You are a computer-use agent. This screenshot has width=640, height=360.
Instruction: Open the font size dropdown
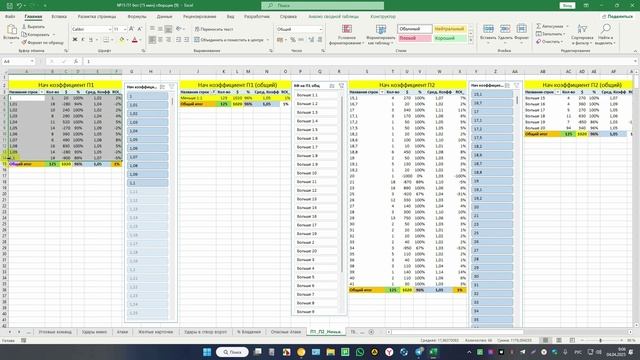pos(124,29)
